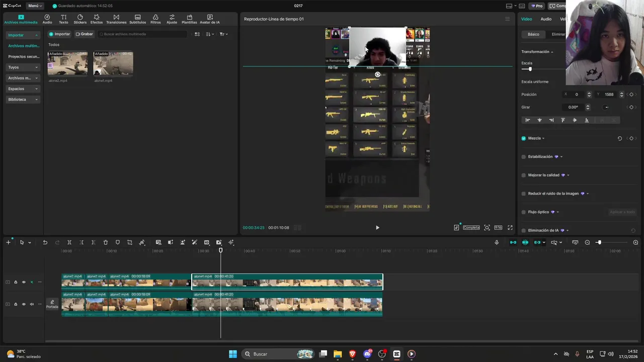Enable Reducir el ruido de la imagen
Screen dimensions: 644x362
[524, 194]
